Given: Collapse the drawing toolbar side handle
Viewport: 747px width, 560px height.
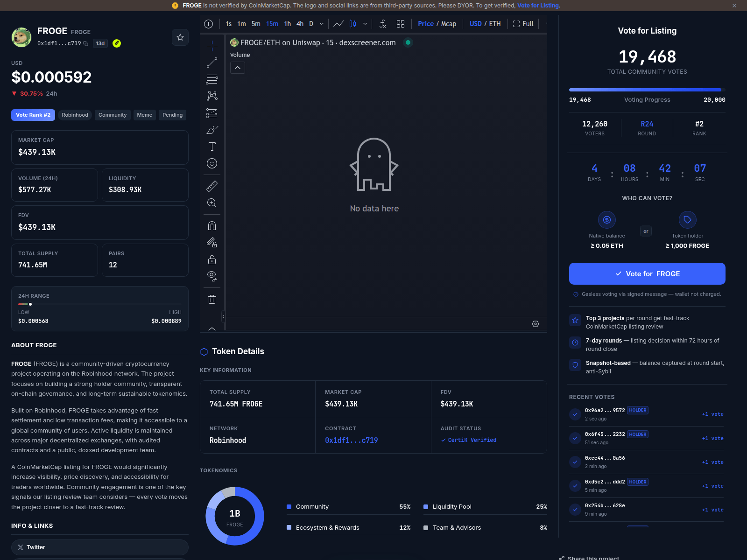Looking at the screenshot, I should point(223,316).
